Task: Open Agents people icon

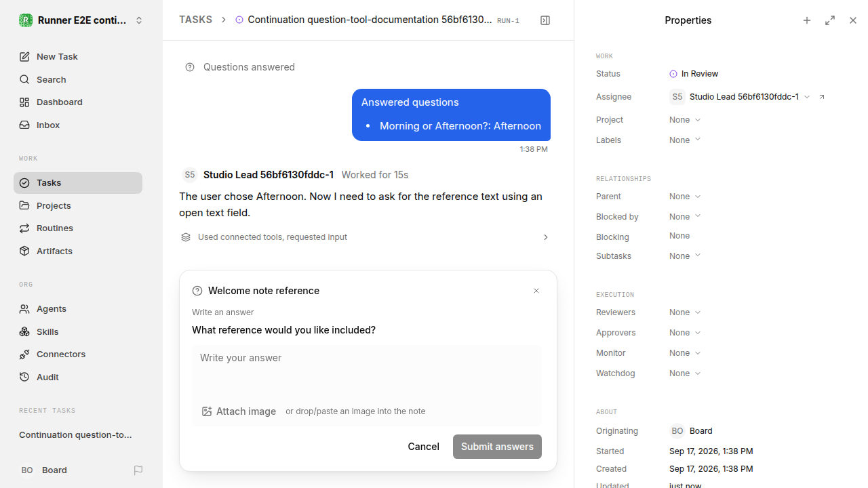Action: pos(24,309)
